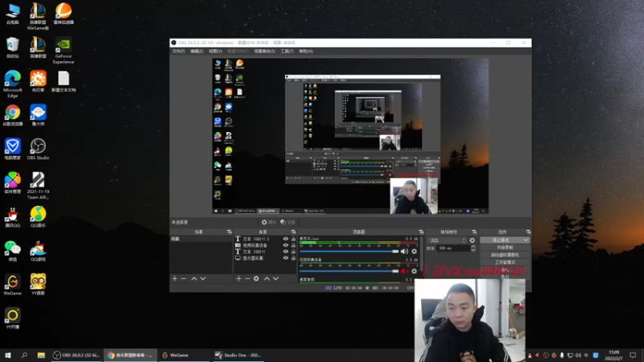The height and width of the screenshot is (362, 644).
Task: Click 工作室模式 studio mode button
Action: coord(505,262)
